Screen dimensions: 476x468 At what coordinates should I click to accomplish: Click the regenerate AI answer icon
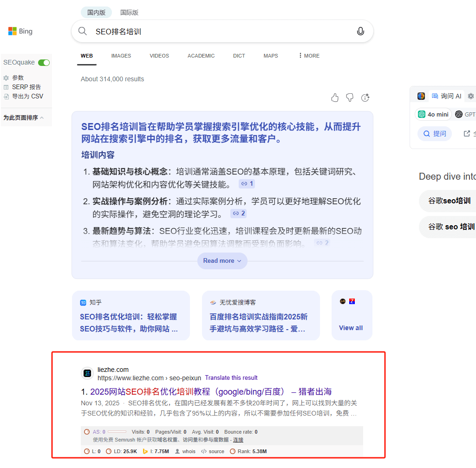pos(365,97)
